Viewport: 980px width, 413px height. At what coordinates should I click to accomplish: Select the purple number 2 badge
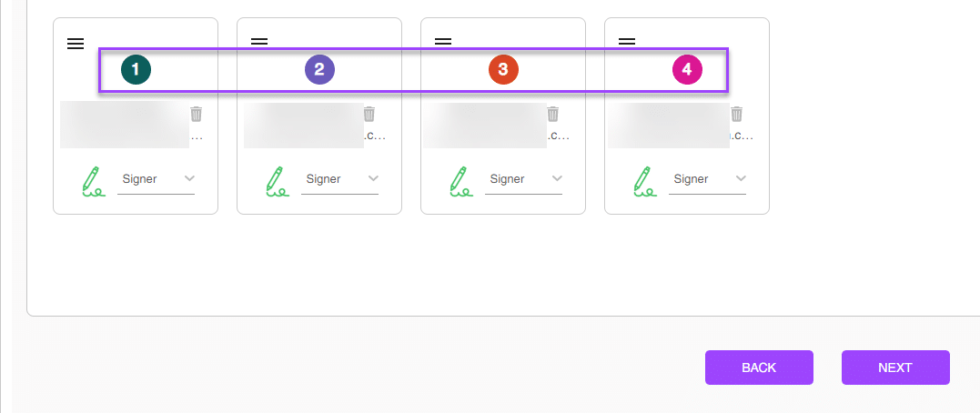click(320, 70)
